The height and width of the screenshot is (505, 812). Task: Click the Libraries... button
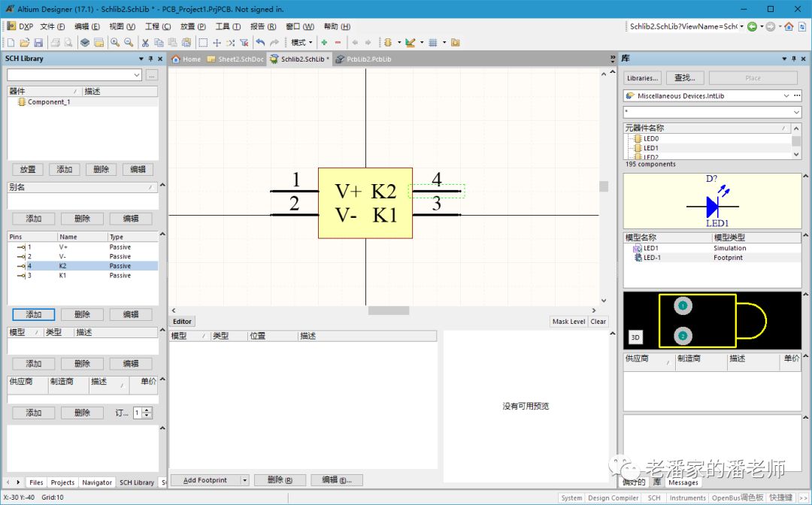tap(642, 78)
